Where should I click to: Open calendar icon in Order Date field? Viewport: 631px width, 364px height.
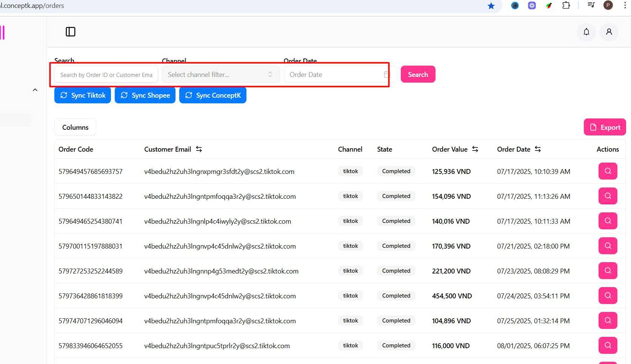click(x=386, y=75)
